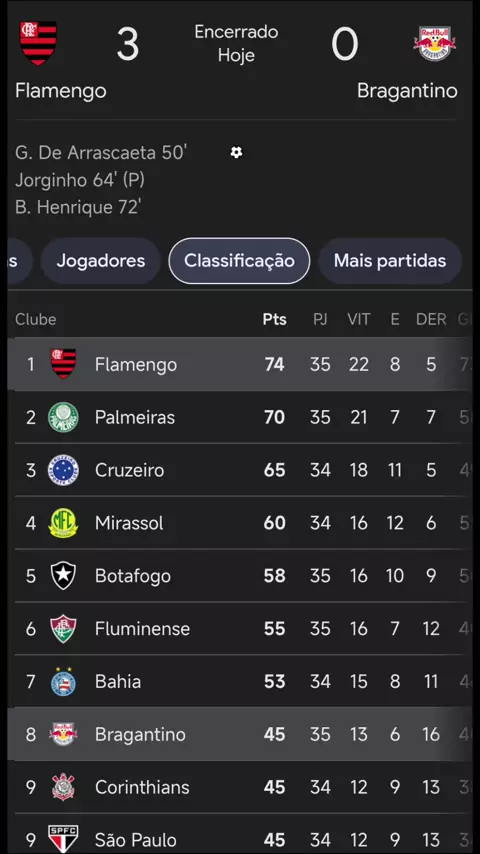Tap the soccer ball goal icon

pos(236,152)
